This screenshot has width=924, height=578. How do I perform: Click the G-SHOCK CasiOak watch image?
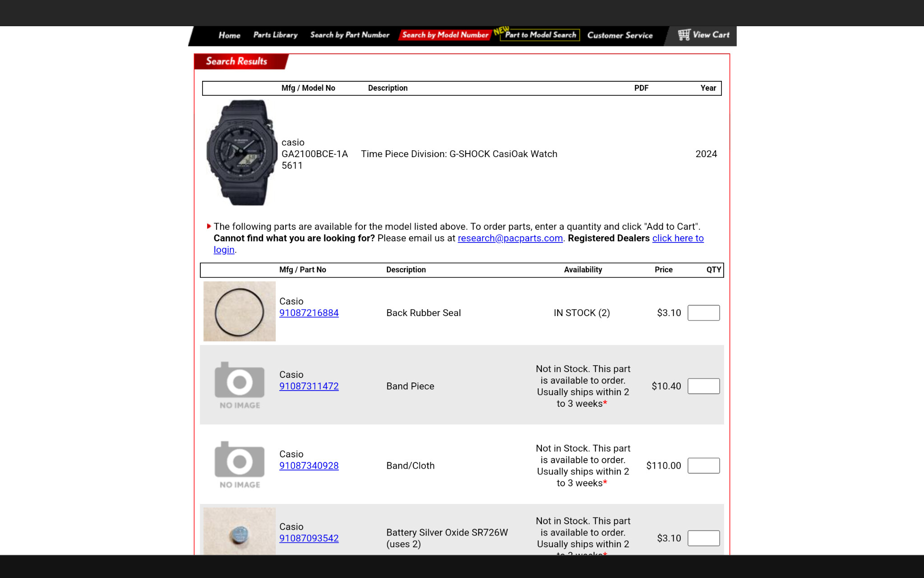point(242,153)
